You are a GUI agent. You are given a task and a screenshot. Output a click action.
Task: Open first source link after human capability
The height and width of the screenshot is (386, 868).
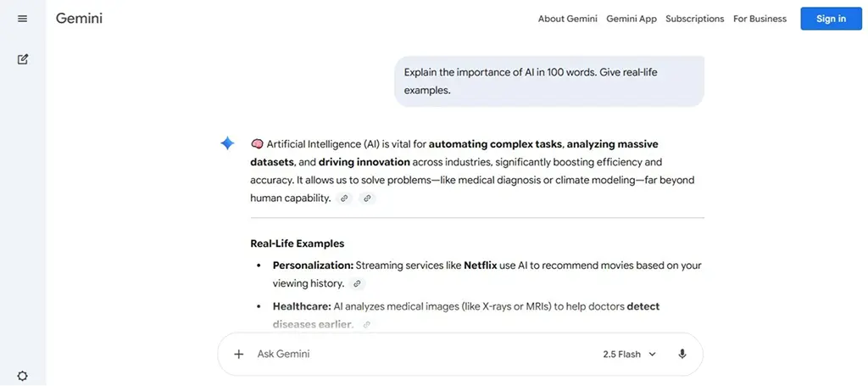344,199
